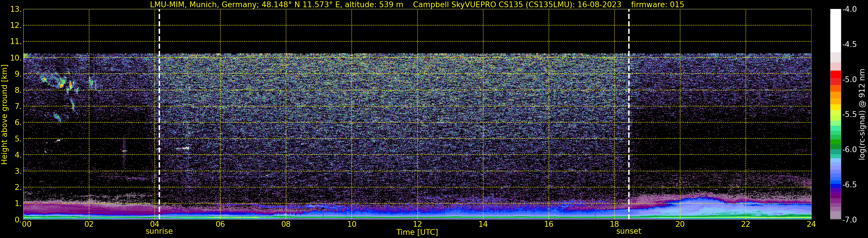This screenshot has width=868, height=238.
Task: Click the 10 time tick label
Action: coord(352,224)
